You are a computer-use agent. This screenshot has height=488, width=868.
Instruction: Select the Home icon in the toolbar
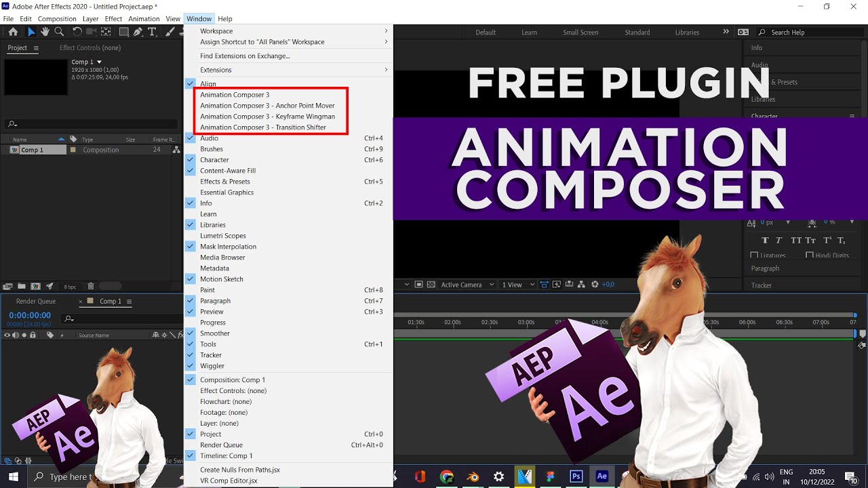tap(13, 32)
